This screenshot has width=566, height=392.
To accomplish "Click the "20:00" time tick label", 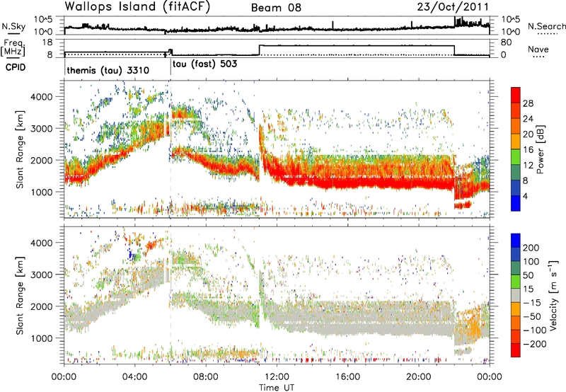I will (x=418, y=377).
